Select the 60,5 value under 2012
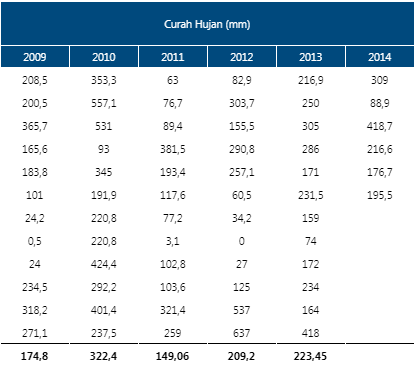 click(x=242, y=195)
